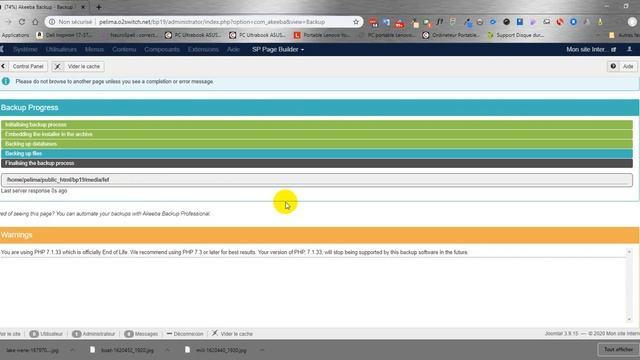
Task: Click the Déconnexion logout link
Action: tap(185, 334)
